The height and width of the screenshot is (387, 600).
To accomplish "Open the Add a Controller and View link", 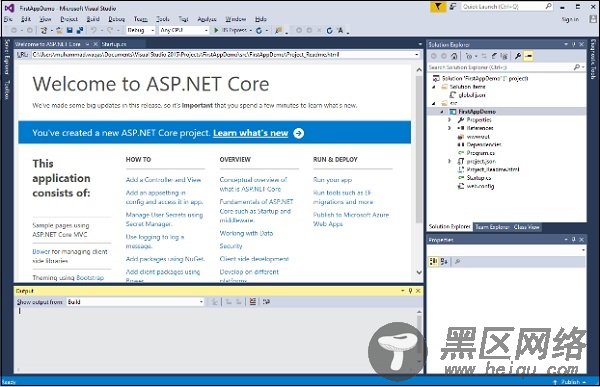I will pos(163,180).
